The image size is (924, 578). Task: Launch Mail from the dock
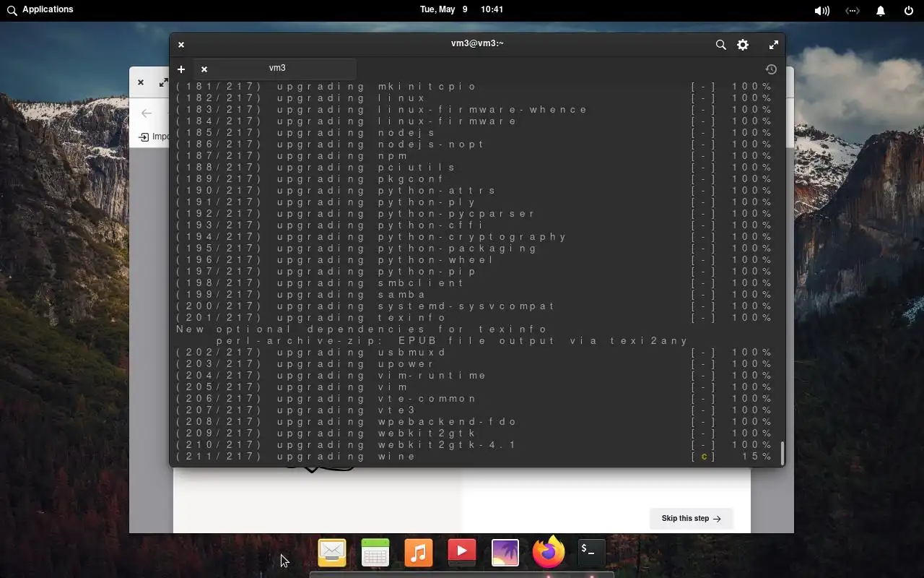(332, 553)
